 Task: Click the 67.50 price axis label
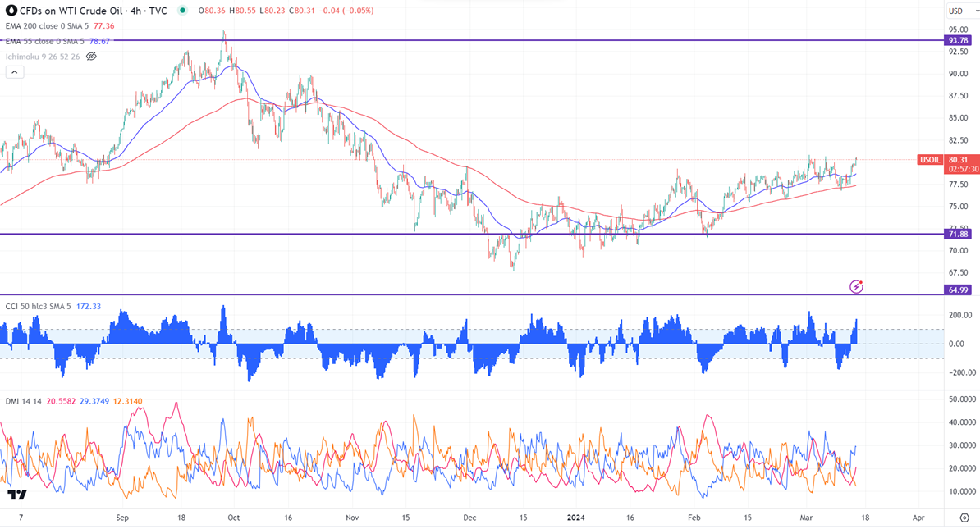tap(958, 273)
